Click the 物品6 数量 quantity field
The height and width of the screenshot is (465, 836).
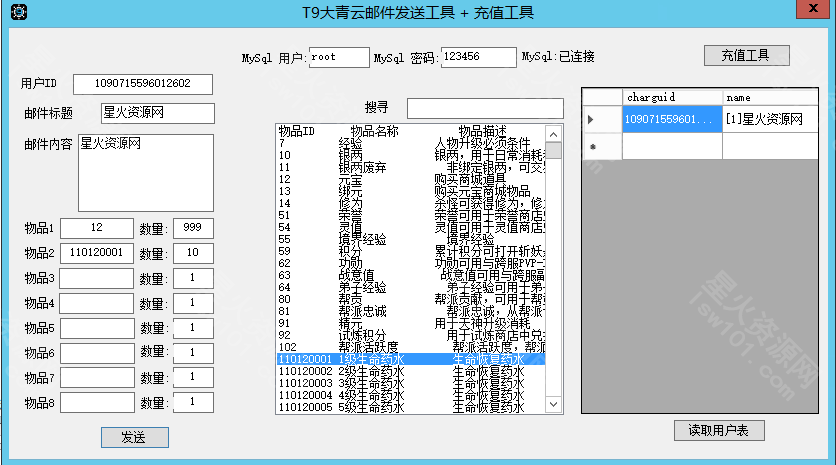(x=193, y=353)
